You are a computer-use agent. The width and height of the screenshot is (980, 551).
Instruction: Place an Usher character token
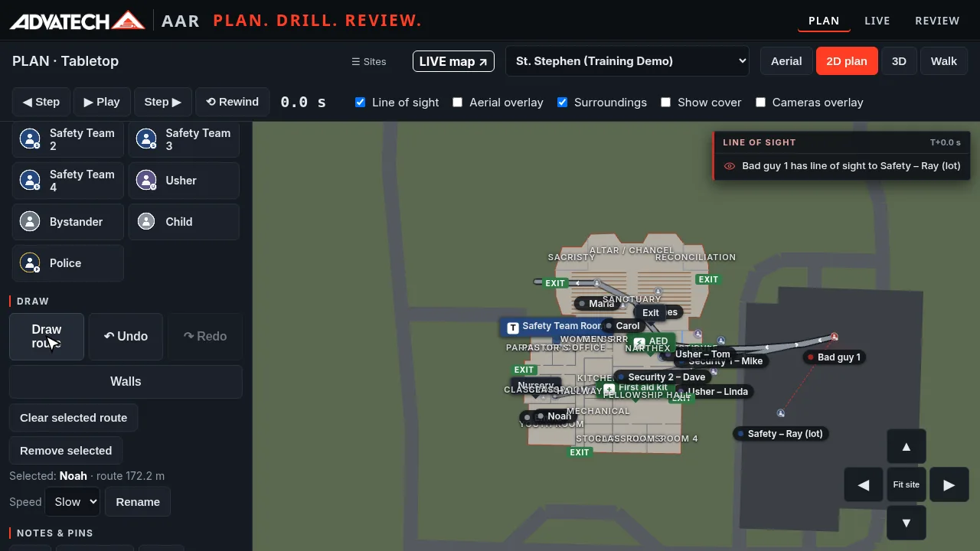tap(184, 181)
